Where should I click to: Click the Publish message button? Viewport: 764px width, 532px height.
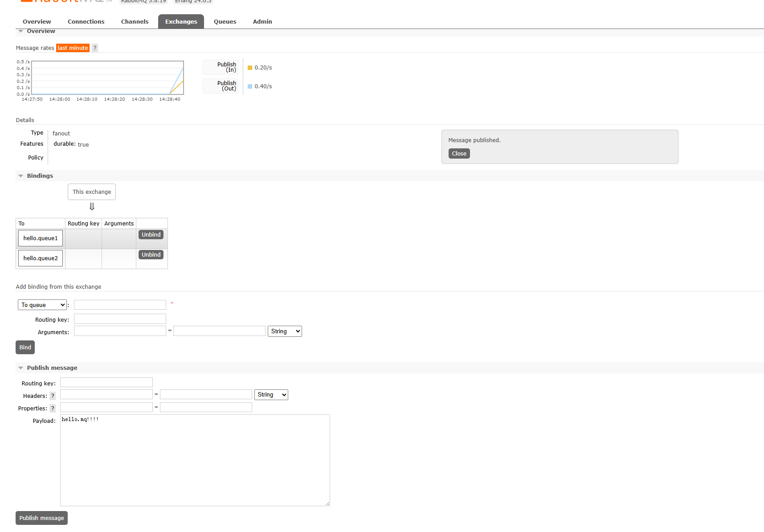click(41, 518)
